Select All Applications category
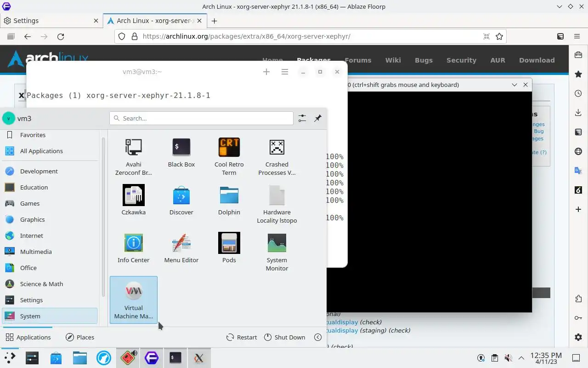Image resolution: width=588 pixels, height=368 pixels. pos(50,151)
